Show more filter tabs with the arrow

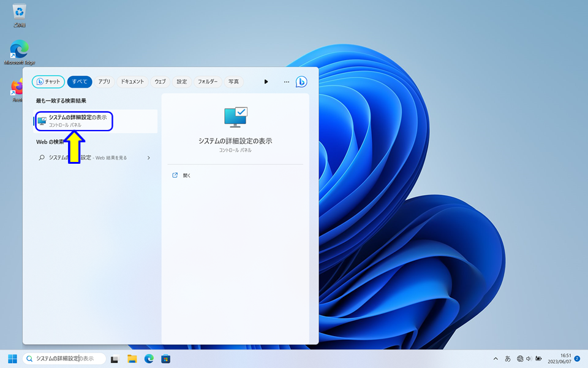click(266, 82)
